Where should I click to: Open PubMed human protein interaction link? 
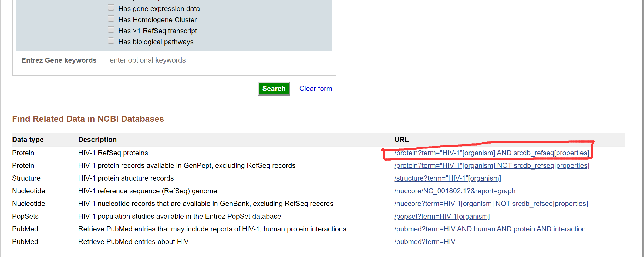[x=490, y=229]
